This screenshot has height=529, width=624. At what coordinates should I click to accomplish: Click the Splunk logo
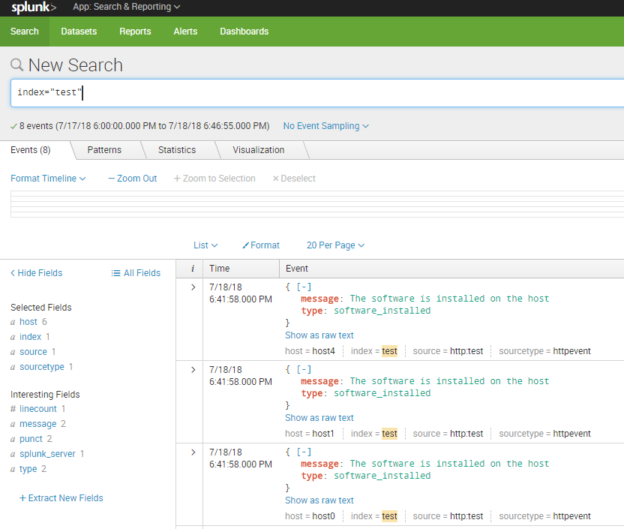pyautogui.click(x=32, y=8)
